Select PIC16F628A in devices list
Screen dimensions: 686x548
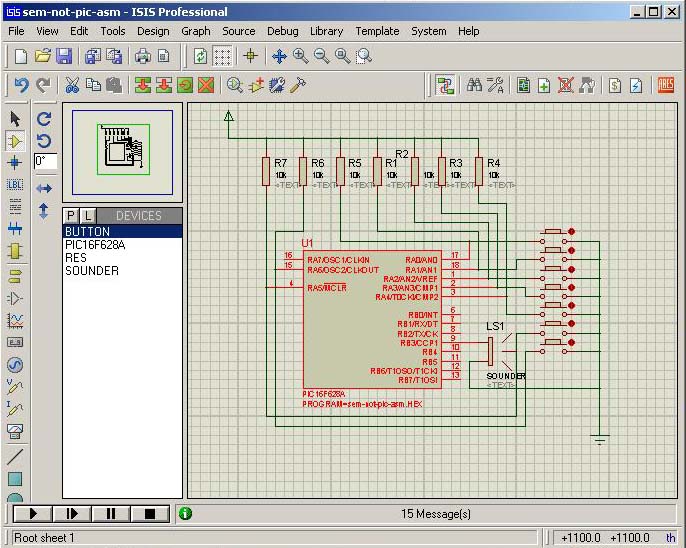point(95,245)
